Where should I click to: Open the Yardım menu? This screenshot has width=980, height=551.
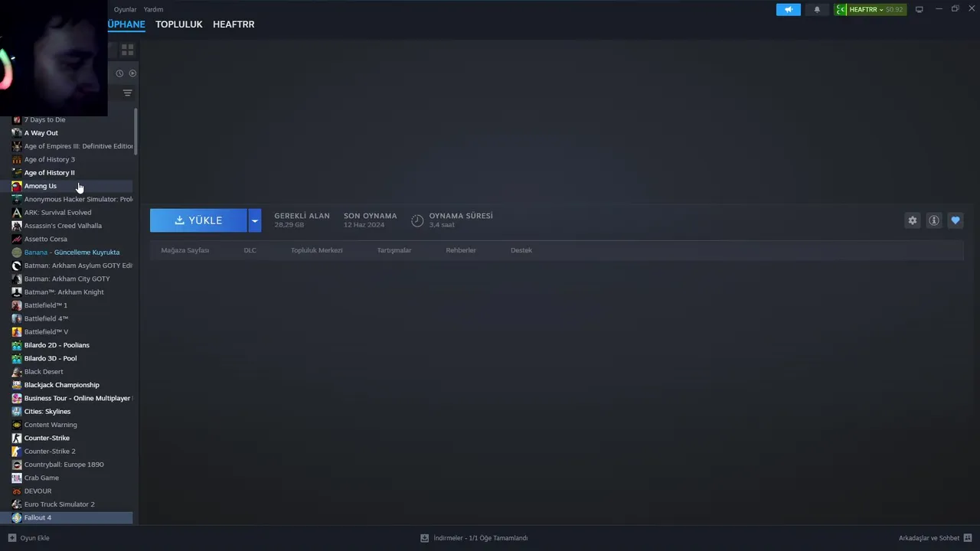click(x=153, y=10)
